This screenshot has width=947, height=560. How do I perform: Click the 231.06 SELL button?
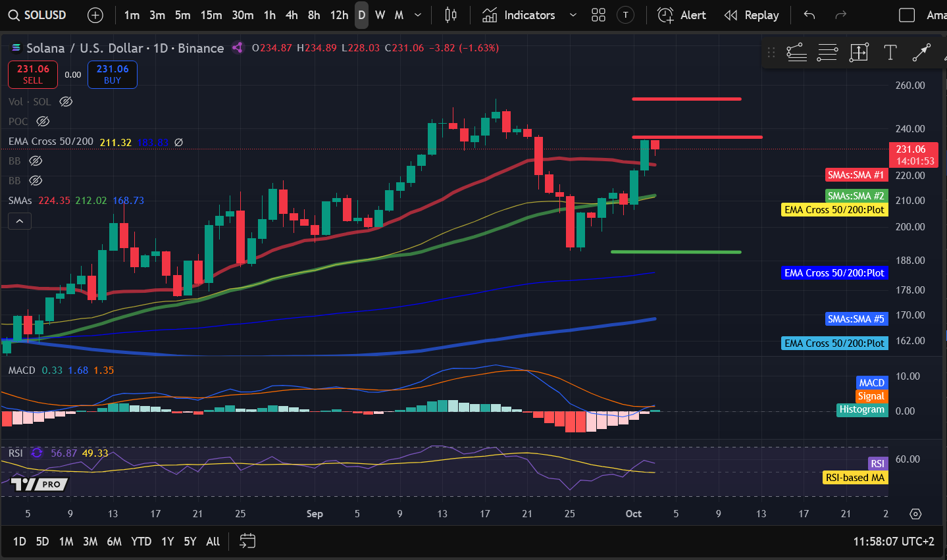tap(33, 74)
